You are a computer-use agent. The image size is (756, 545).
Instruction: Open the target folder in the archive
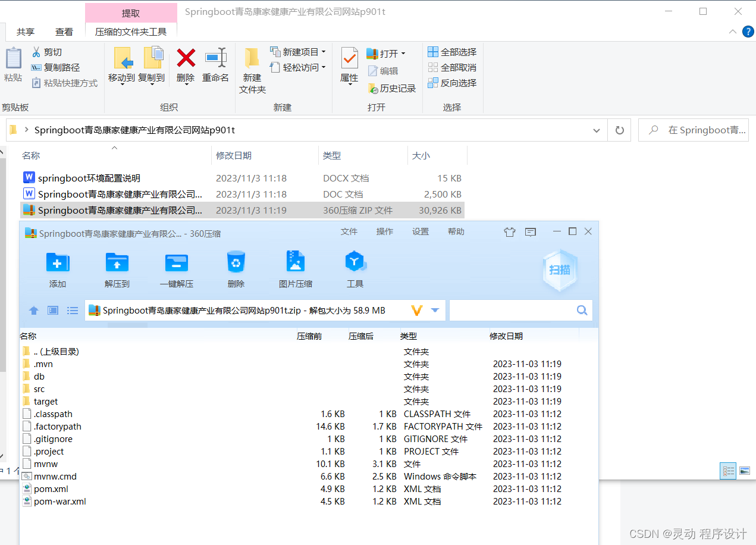pos(46,402)
